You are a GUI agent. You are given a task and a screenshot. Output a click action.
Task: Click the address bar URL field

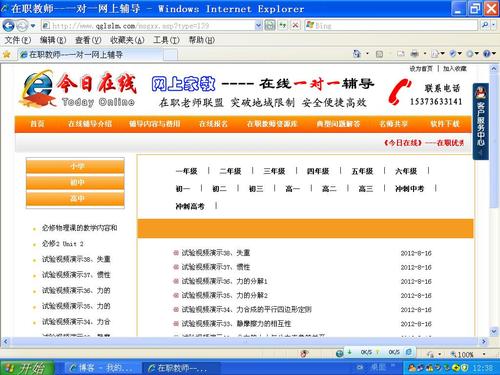(x=148, y=25)
